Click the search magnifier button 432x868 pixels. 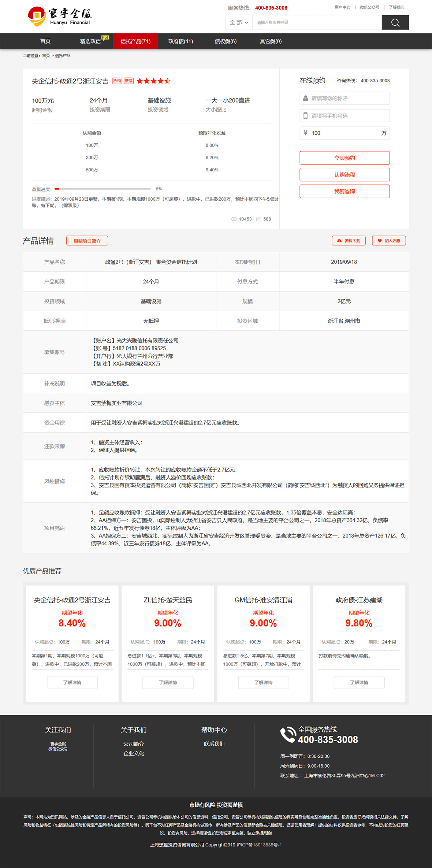395,22
